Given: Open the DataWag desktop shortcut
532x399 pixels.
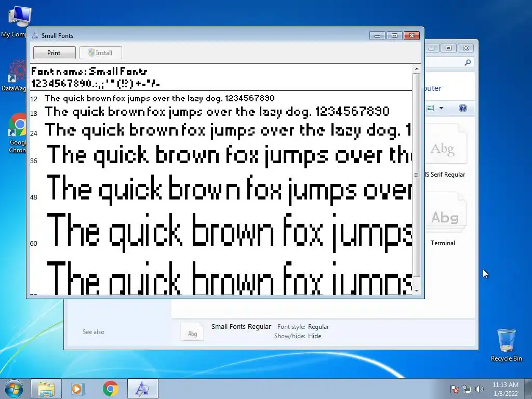Looking at the screenshot, I should pos(14,75).
